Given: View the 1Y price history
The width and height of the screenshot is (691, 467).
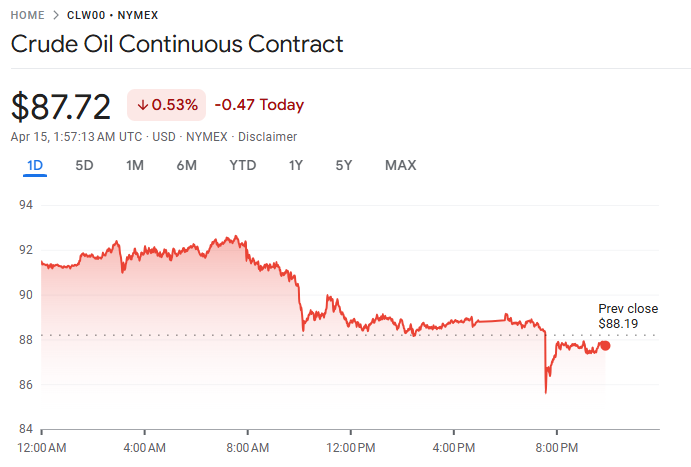Looking at the screenshot, I should coord(296,165).
